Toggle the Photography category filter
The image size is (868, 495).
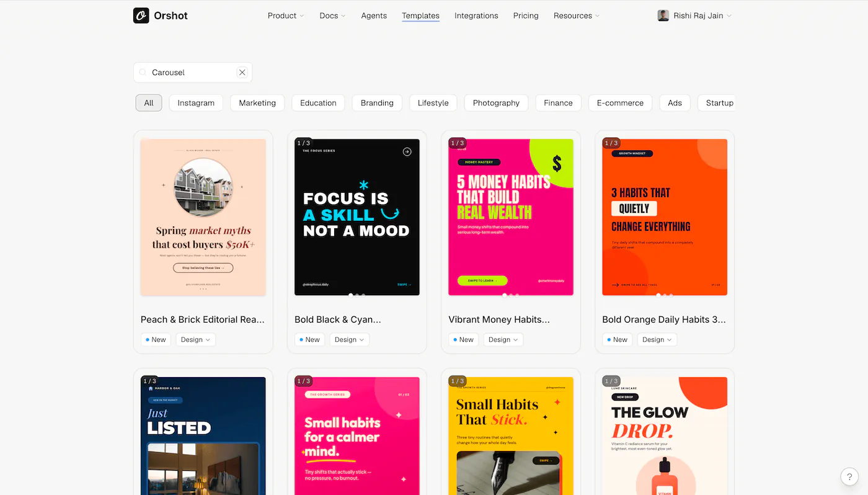[496, 103]
